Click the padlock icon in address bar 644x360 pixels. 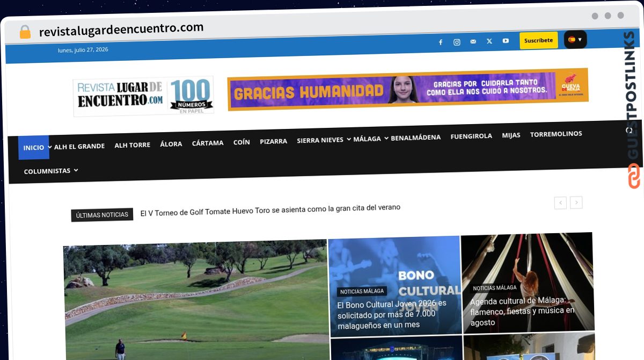(x=25, y=32)
